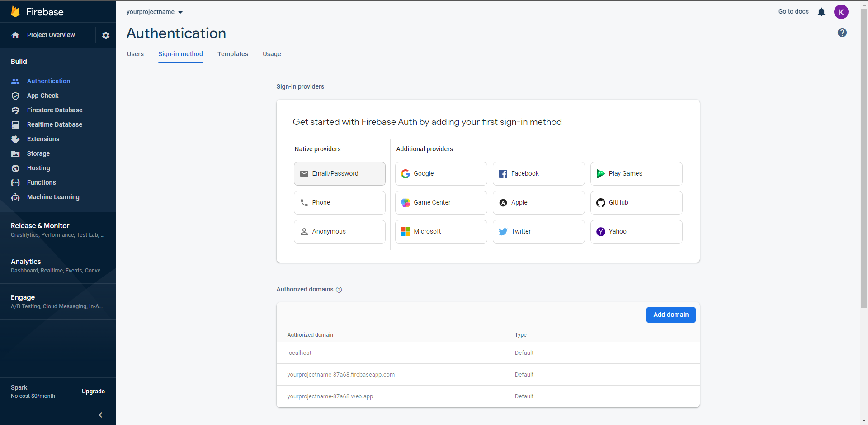This screenshot has width=868, height=425.
Task: Click Add domain button
Action: [x=671, y=315]
